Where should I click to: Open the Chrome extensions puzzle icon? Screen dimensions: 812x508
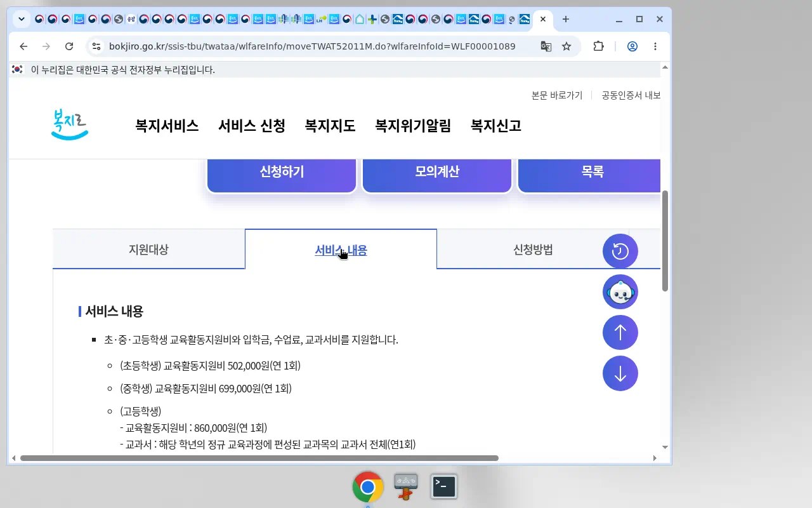pos(598,46)
